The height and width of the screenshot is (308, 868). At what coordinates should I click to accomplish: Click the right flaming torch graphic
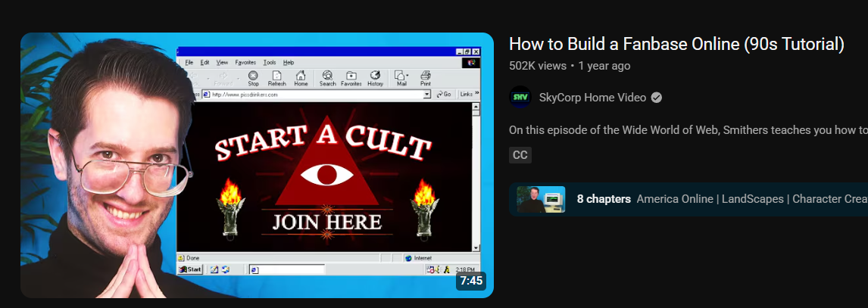click(424, 210)
